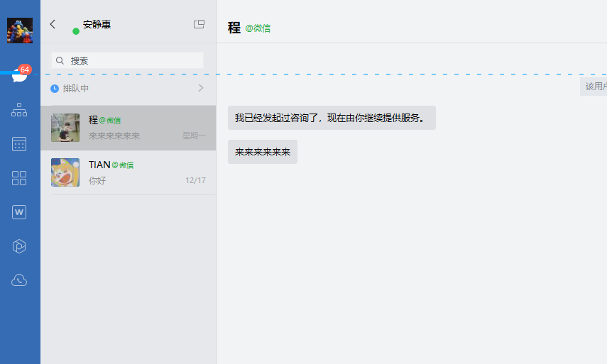Open the organization contacts icon

coord(19,110)
